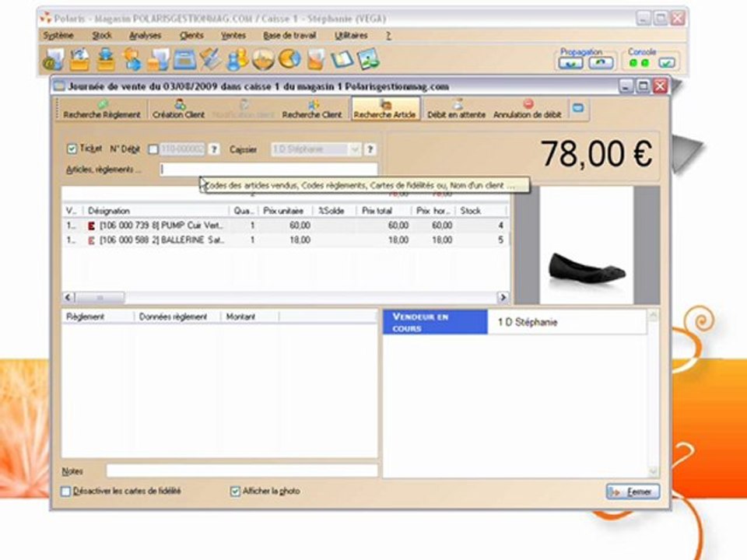Viewport: 747px width, 560px height.
Task: Click in the Notes input field
Action: 242,471
